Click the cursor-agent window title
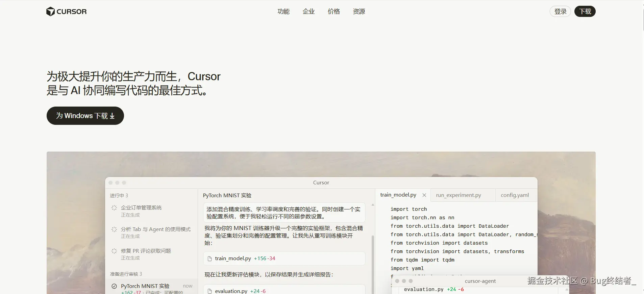644x294 pixels. point(480,281)
